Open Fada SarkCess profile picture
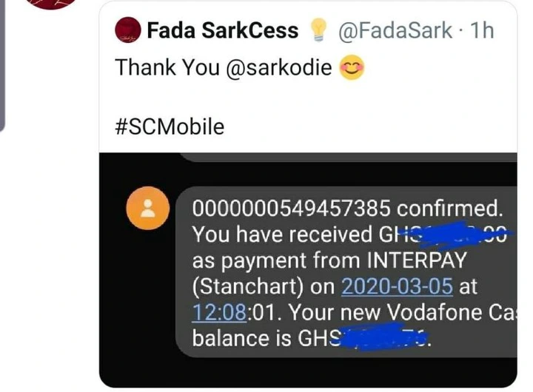Image resolution: width=533 pixels, height=392 pixels. [x=128, y=30]
